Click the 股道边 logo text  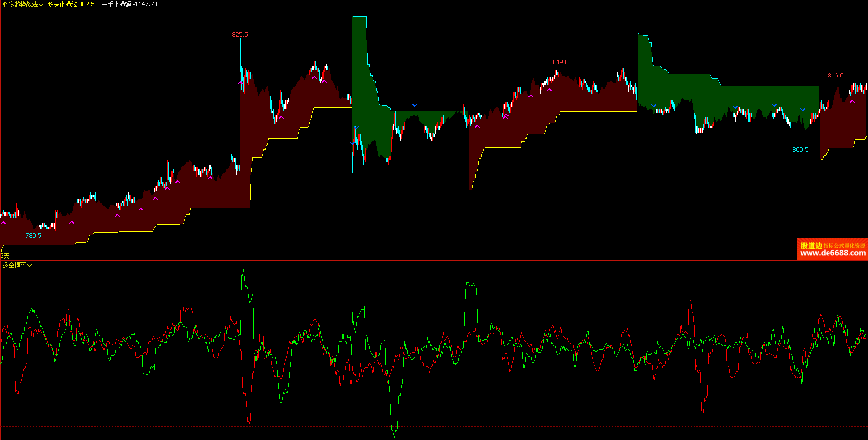(811, 246)
